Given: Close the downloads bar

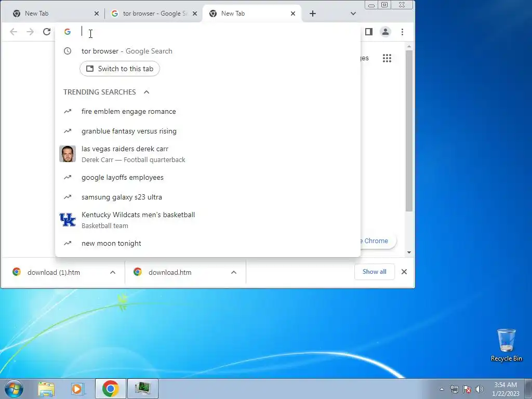Looking at the screenshot, I should pos(404,272).
